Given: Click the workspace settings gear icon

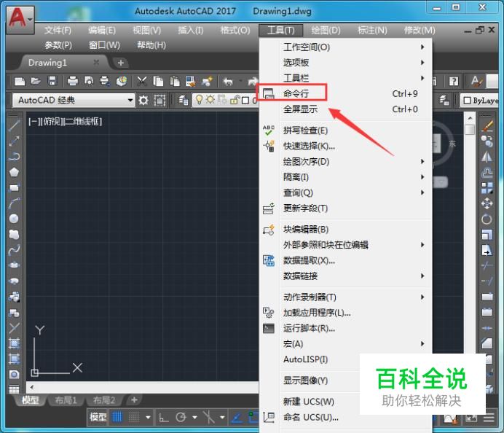Looking at the screenshot, I should pos(143,101).
